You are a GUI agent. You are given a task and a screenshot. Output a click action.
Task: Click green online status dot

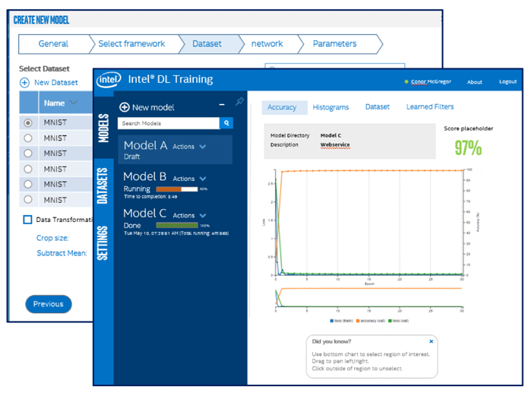pos(406,81)
